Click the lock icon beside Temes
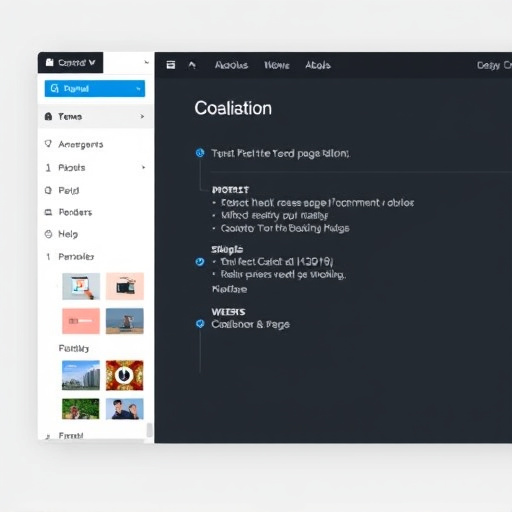The height and width of the screenshot is (512, 512). 48,116
